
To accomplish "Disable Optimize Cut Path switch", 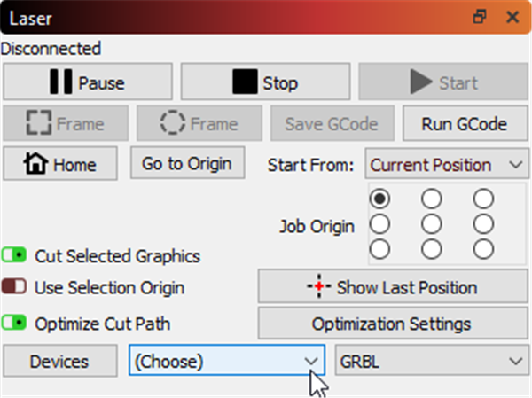I will point(16,324).
